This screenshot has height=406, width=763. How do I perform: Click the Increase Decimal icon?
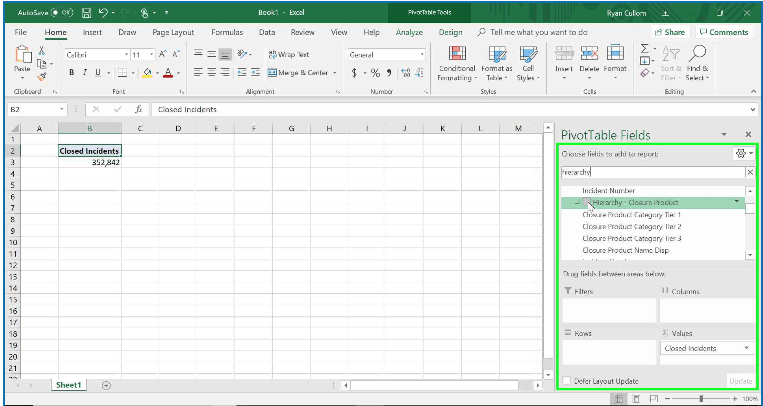click(x=405, y=73)
